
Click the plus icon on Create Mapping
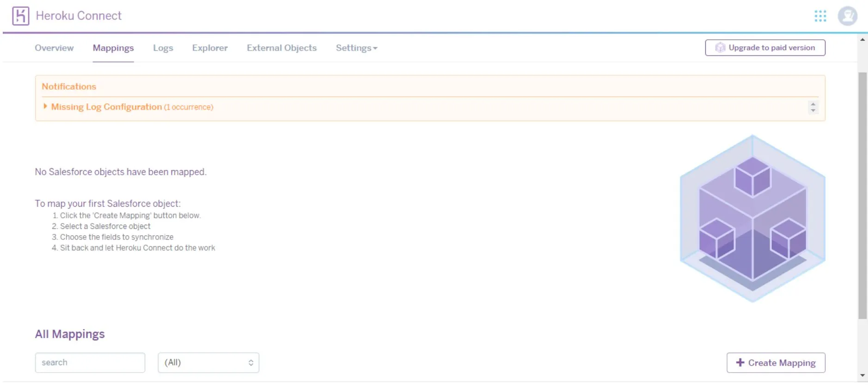pyautogui.click(x=740, y=362)
